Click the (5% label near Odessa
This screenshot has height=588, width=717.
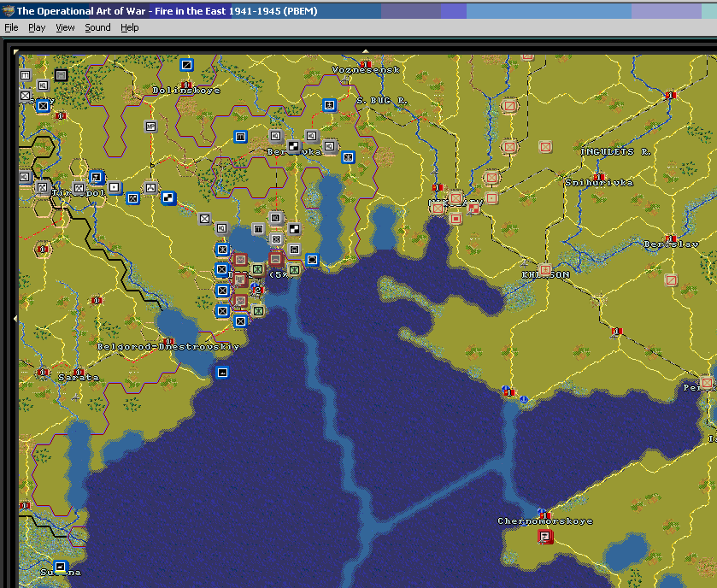[279, 275]
